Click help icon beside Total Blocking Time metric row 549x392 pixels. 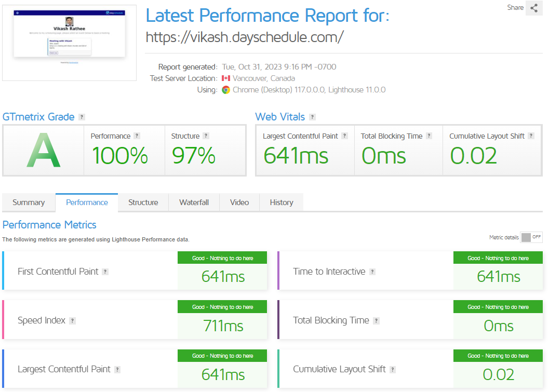point(376,320)
